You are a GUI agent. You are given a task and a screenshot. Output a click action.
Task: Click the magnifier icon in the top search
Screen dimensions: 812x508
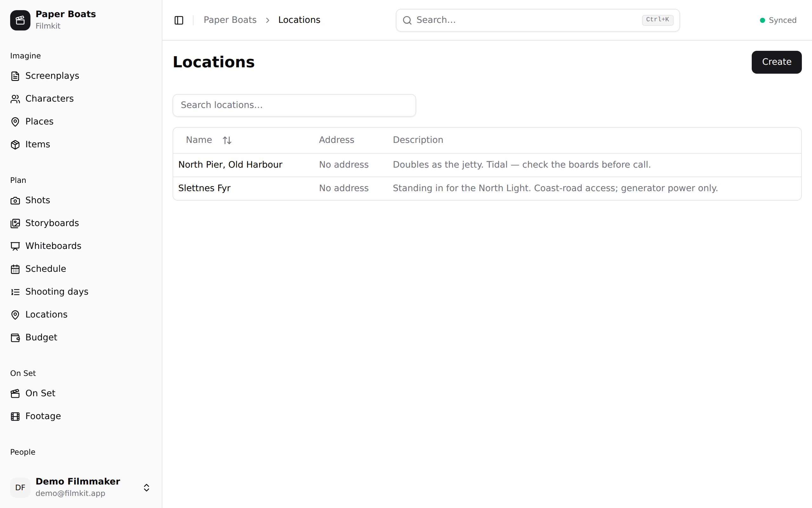pyautogui.click(x=407, y=20)
